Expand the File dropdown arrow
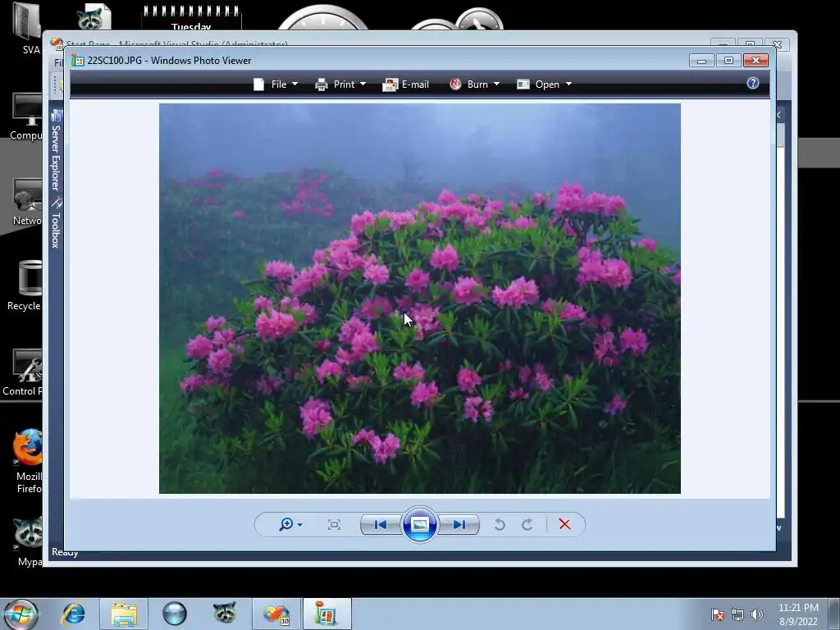Screen dimensions: 840x630 294,84
